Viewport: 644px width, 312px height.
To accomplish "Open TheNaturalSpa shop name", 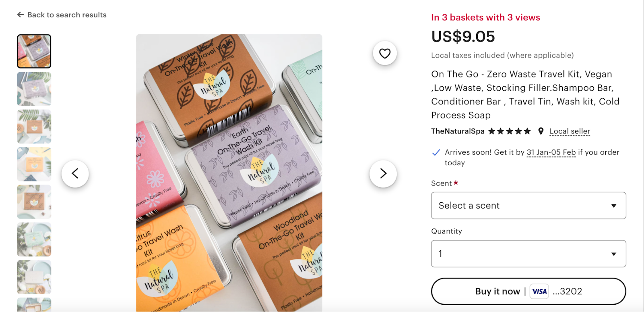I will click(x=458, y=131).
